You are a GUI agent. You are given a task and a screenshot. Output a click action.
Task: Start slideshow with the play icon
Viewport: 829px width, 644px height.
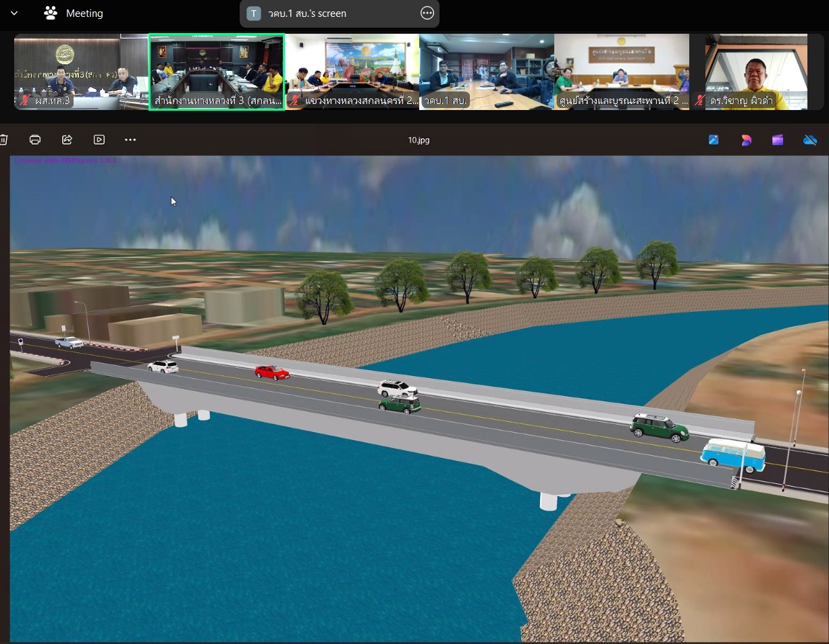99,140
